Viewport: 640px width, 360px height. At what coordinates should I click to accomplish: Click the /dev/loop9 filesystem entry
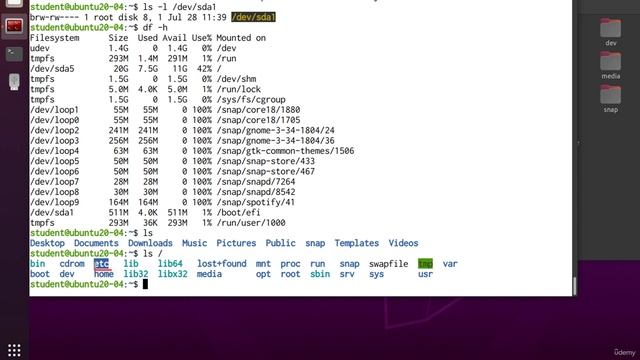pyautogui.click(x=54, y=202)
